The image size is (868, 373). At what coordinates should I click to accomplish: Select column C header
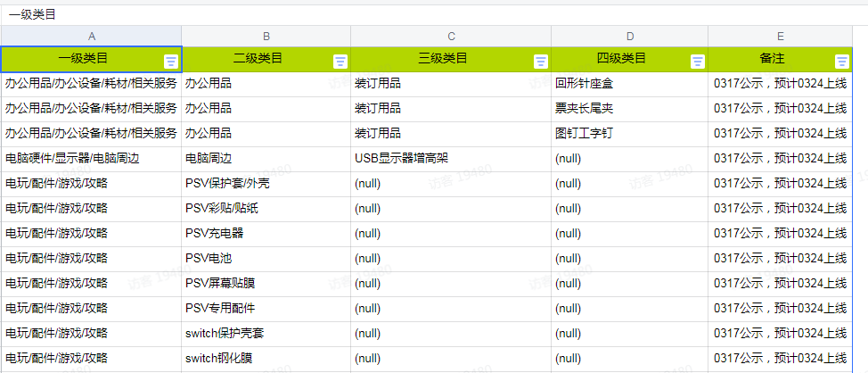(451, 36)
